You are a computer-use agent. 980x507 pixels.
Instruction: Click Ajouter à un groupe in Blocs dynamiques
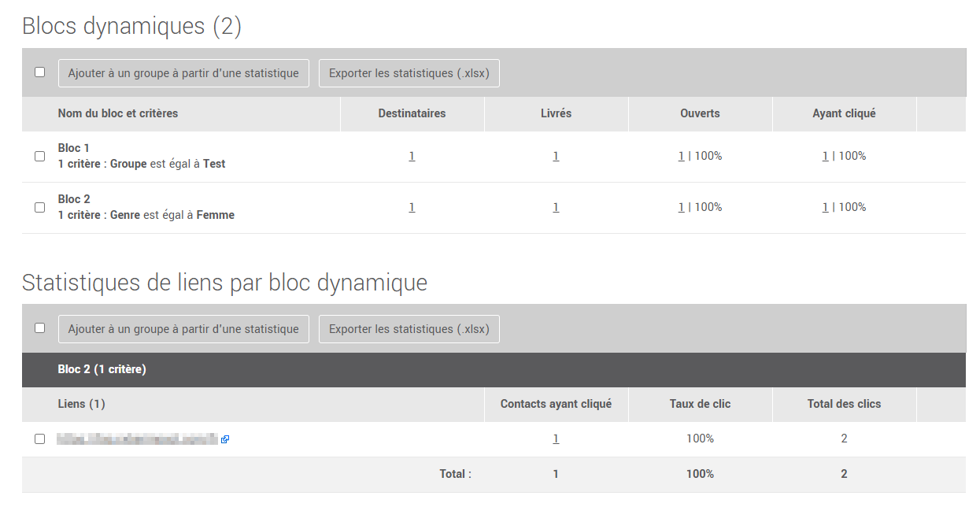click(183, 72)
